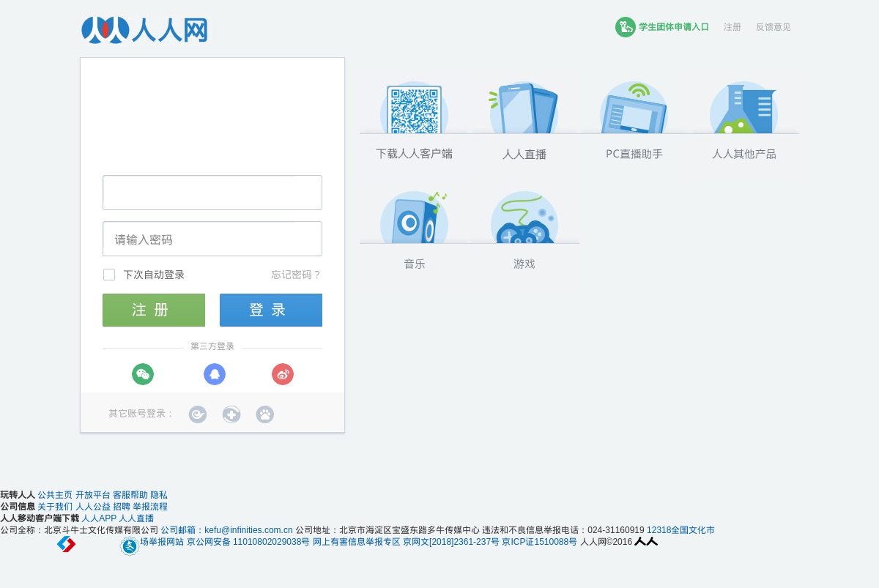Open the 人人其他产品 flask icon
The image size is (879, 588).
(743, 107)
